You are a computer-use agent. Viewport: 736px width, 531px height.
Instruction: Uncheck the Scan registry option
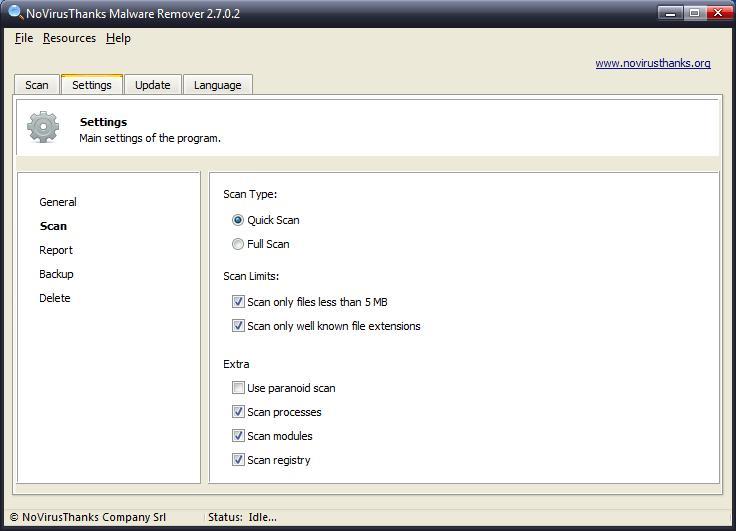[x=238, y=460]
